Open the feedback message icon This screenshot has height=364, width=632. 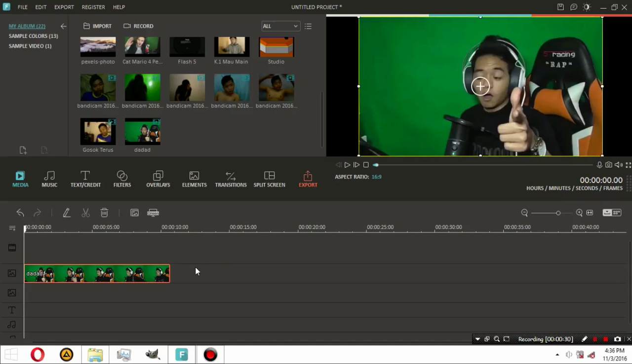[x=574, y=7]
